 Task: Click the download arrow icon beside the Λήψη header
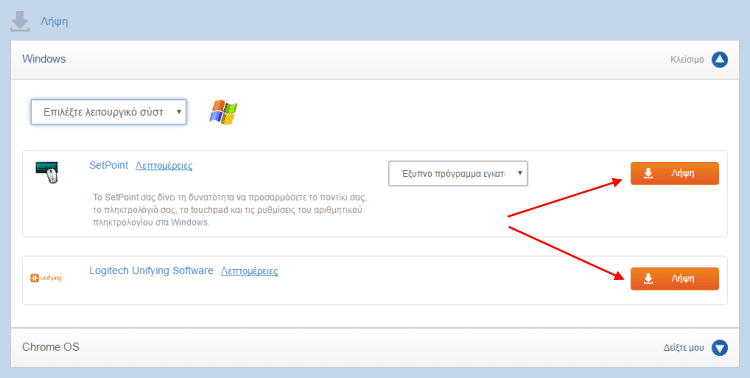point(20,22)
